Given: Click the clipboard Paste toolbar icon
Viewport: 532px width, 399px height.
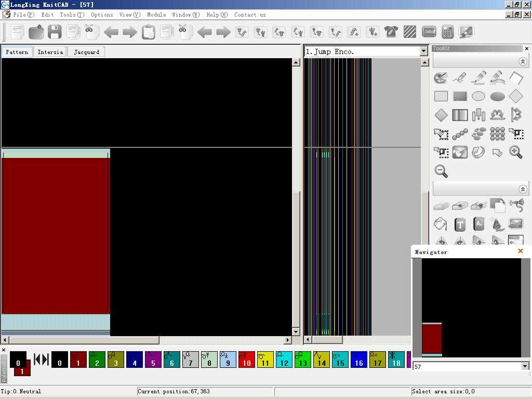Looking at the screenshot, I should click(x=148, y=32).
